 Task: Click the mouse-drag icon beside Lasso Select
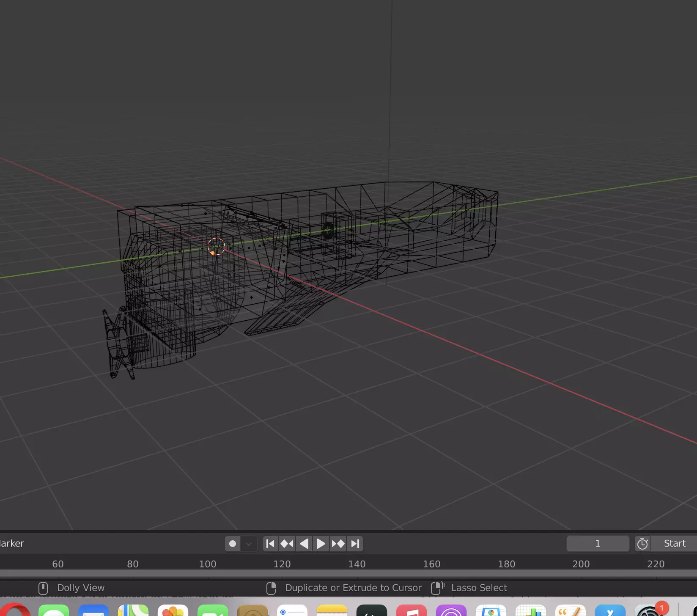[437, 588]
